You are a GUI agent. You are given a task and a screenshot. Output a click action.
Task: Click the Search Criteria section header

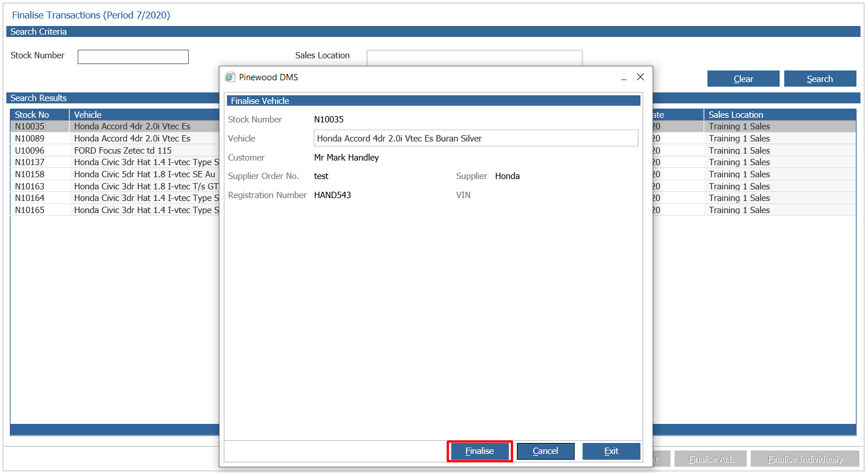click(x=433, y=32)
